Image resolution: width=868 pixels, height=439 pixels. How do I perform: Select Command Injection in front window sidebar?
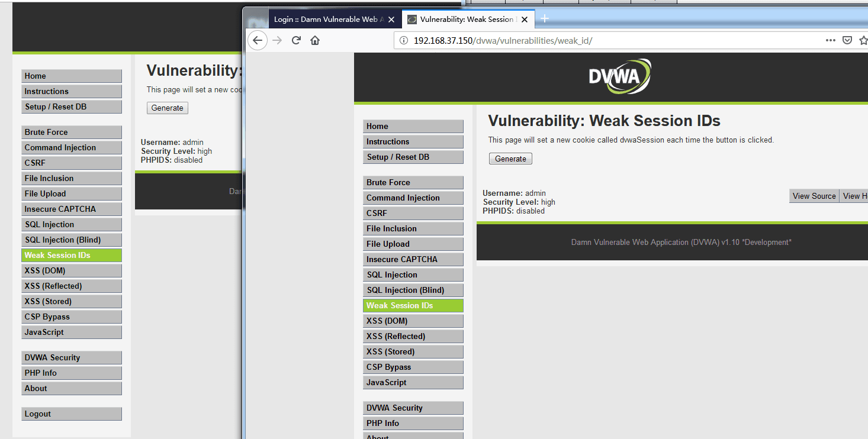coord(413,198)
